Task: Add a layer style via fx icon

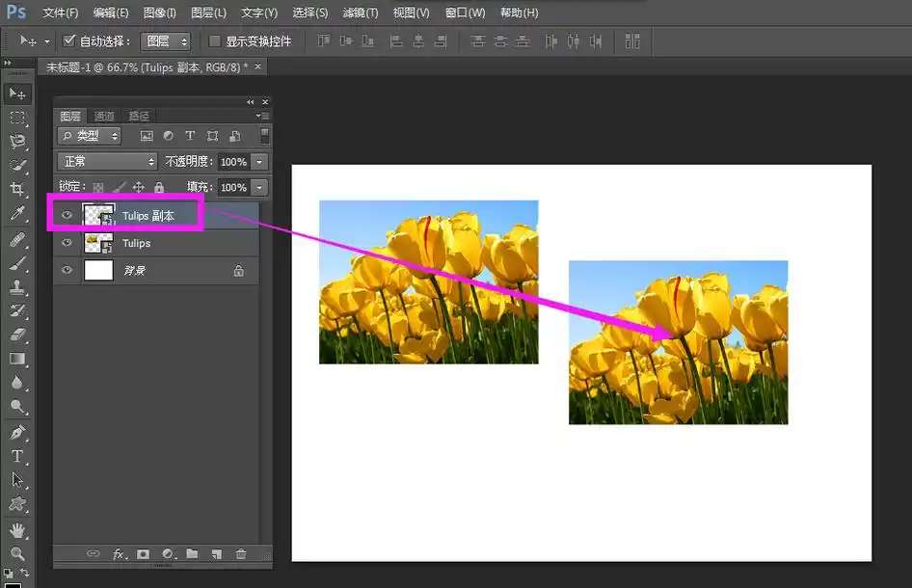Action: coord(120,554)
